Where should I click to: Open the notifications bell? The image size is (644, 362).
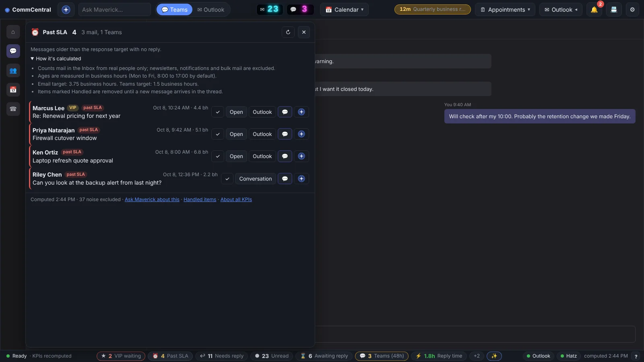pos(594,10)
